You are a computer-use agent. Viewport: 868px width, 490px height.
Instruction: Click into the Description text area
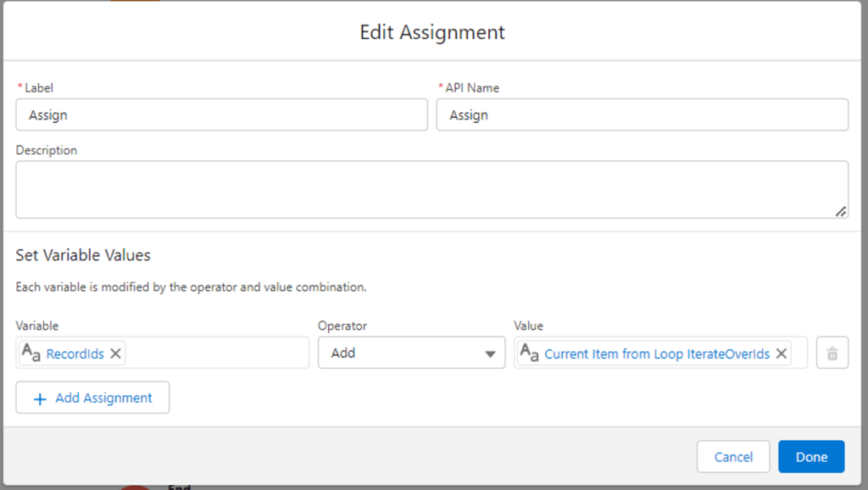[x=431, y=189]
